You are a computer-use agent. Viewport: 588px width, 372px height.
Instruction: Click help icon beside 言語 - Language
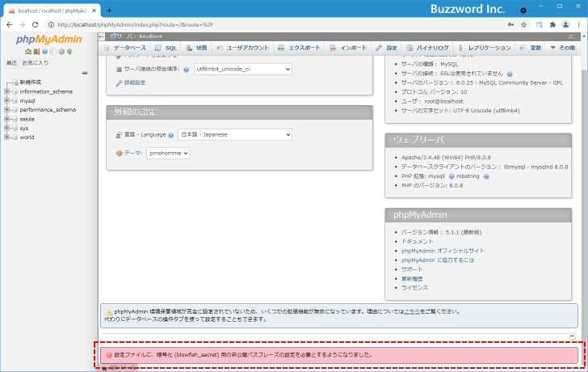tap(171, 135)
